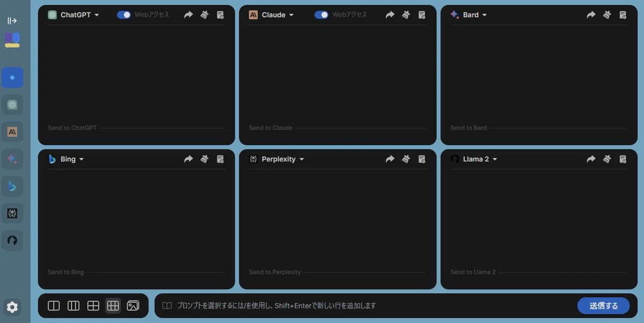The image size is (644, 323).
Task: Toggle Web access for ChatGPT
Action: pyautogui.click(x=124, y=15)
